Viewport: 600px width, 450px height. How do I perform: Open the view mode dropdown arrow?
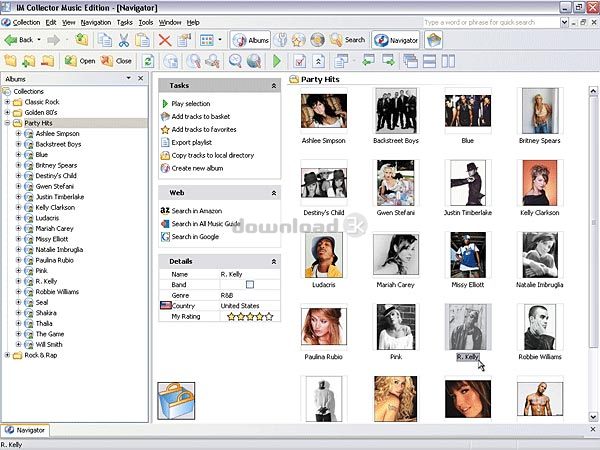coord(220,39)
